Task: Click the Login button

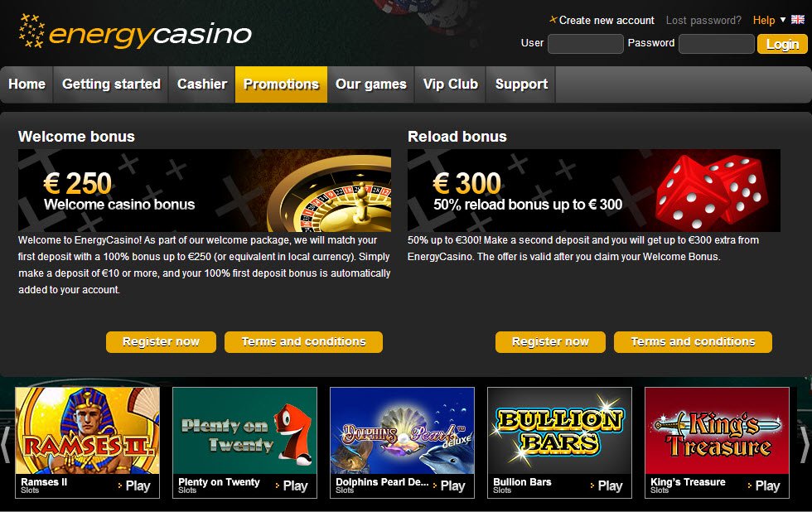Action: coord(782,44)
